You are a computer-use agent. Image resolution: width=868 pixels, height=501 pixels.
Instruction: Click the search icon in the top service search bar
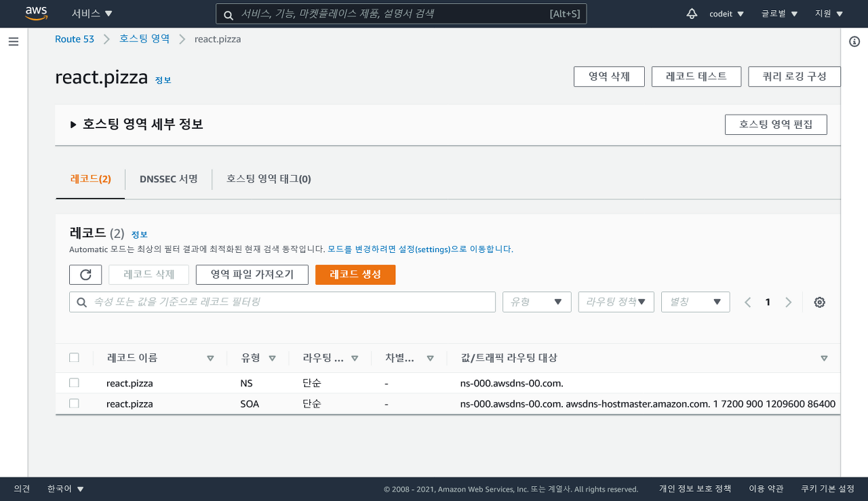point(229,14)
